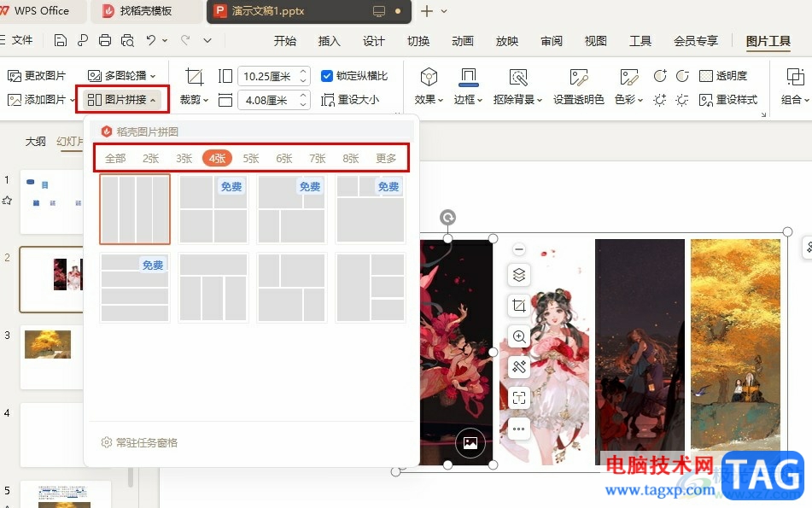812x508 pixels.
Task: Click the rotation handle above the picture
Action: click(448, 217)
